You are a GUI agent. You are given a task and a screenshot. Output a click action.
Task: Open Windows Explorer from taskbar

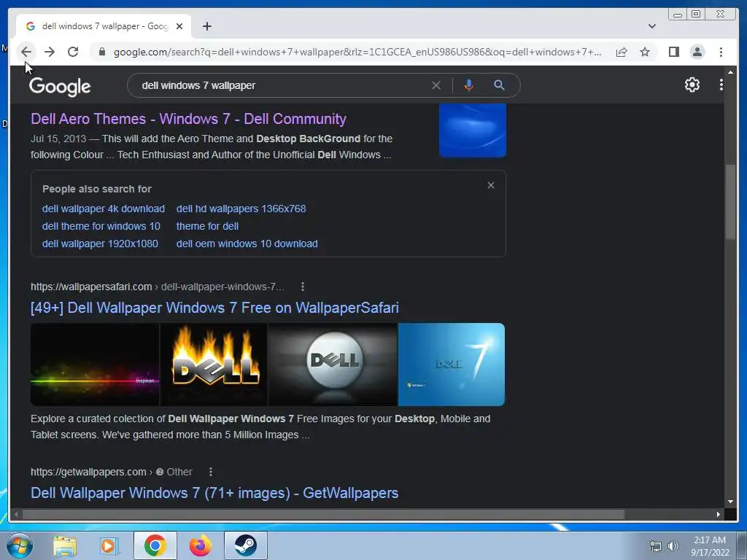pyautogui.click(x=65, y=546)
